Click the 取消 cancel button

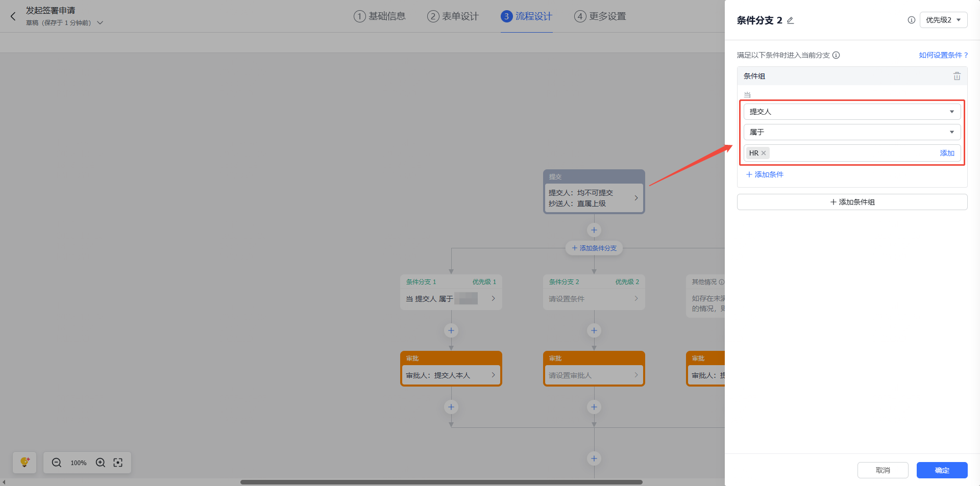[x=883, y=470]
